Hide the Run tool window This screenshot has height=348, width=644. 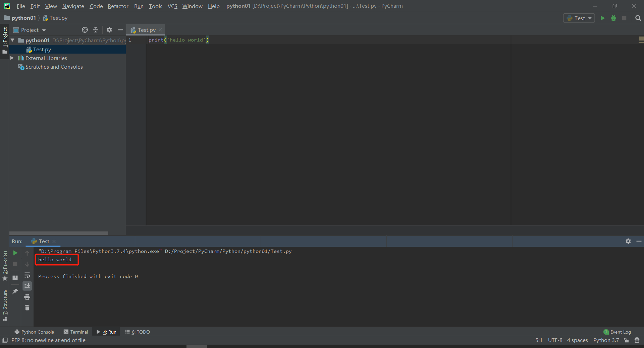(639, 241)
